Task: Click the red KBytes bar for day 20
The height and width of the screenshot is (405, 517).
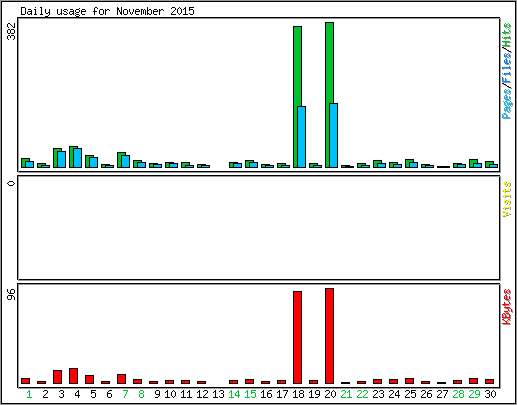Action: pos(329,336)
